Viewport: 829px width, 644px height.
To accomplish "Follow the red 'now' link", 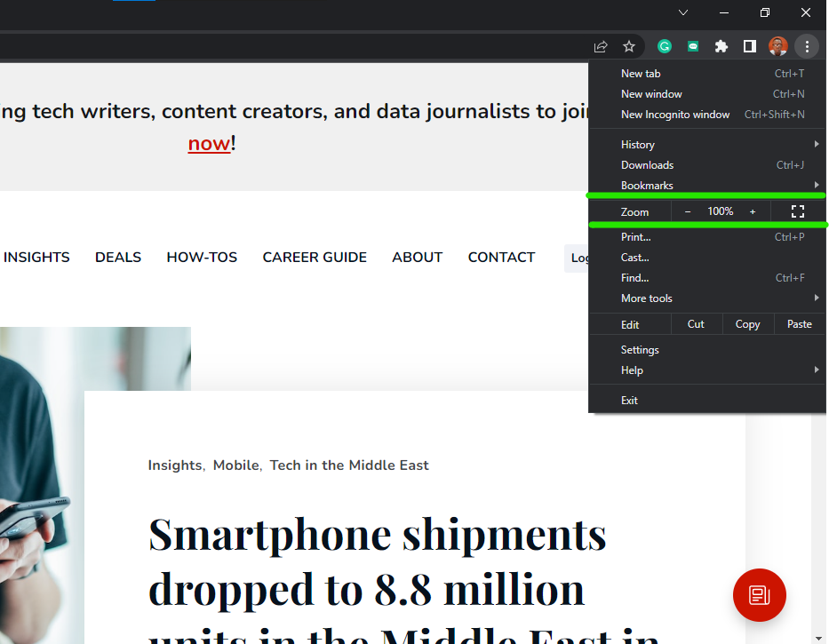I will coord(209,143).
